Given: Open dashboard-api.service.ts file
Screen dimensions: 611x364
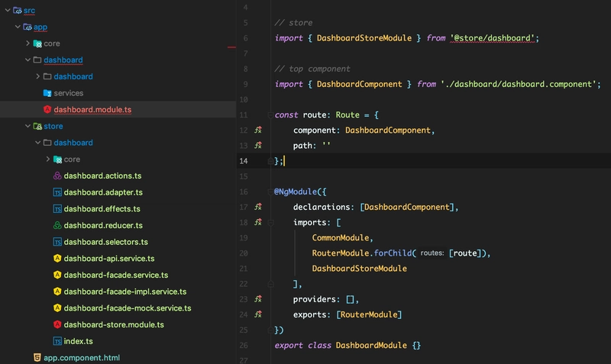Looking at the screenshot, I should pos(109,258).
